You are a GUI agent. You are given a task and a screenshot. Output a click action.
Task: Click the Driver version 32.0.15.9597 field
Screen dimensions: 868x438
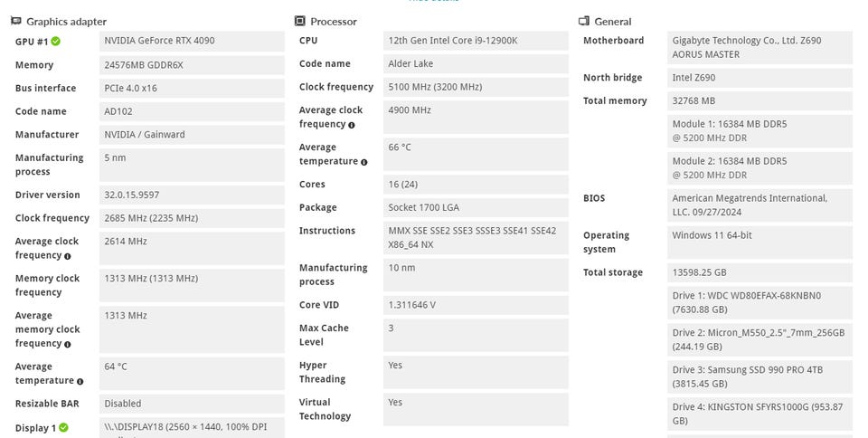[145, 195]
